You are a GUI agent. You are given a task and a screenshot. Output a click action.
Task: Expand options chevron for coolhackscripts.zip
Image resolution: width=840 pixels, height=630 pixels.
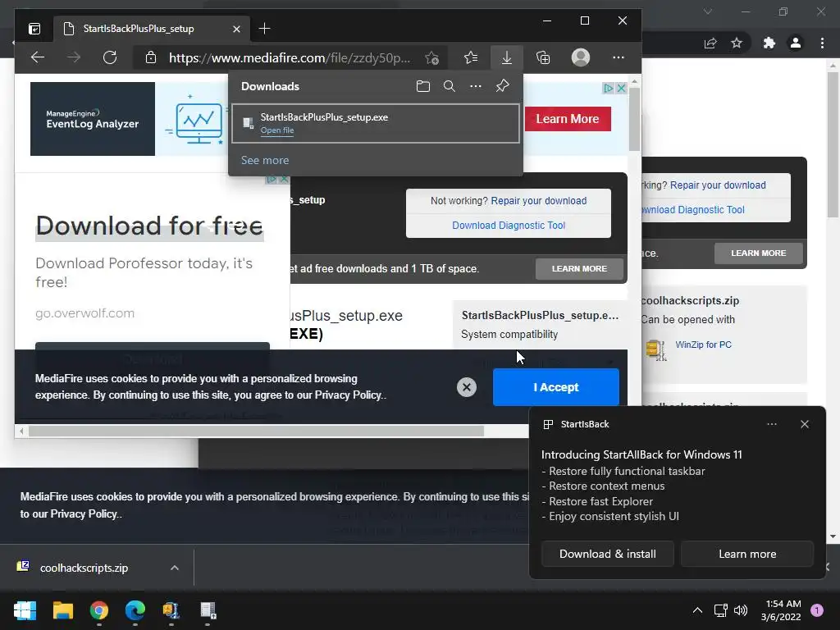click(175, 568)
